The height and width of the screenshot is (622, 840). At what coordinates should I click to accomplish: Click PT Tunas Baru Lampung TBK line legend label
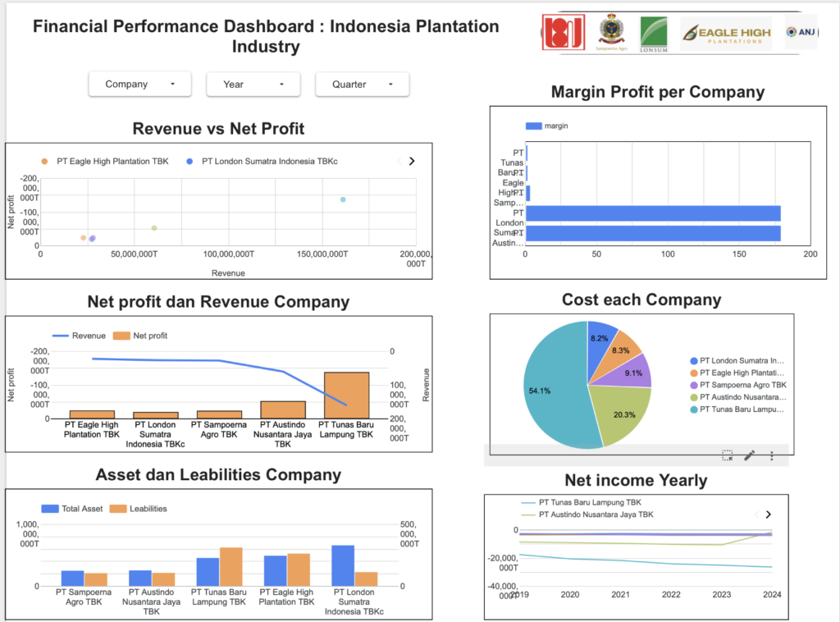(x=589, y=502)
